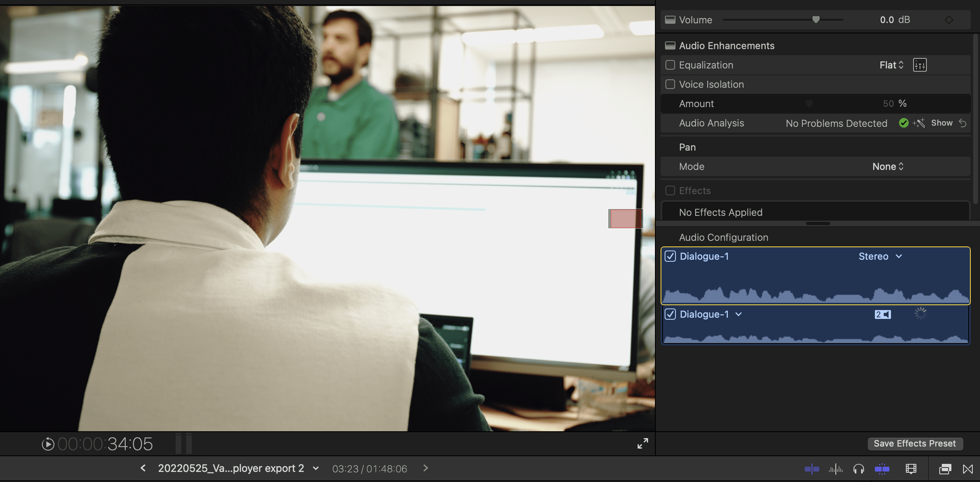
Task: Click the Volume slider handle
Action: pyautogui.click(x=816, y=19)
